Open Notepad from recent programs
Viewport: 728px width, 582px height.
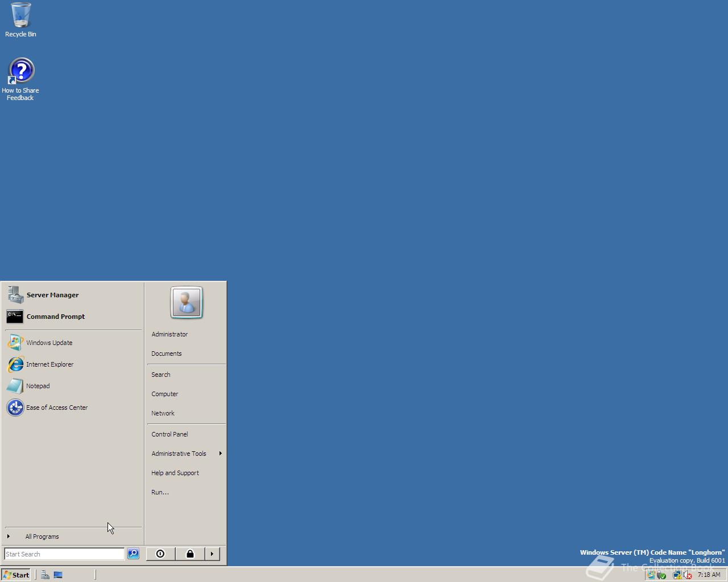point(72,386)
